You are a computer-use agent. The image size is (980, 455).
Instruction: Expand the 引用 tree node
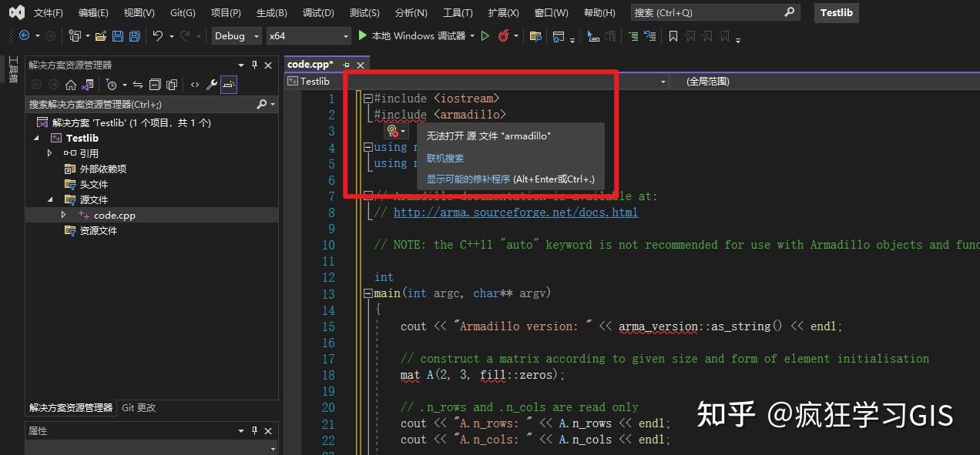[50, 153]
